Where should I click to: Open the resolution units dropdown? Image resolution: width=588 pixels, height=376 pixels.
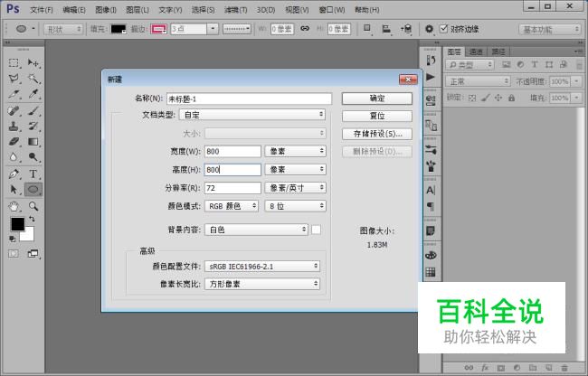pyautogui.click(x=295, y=188)
